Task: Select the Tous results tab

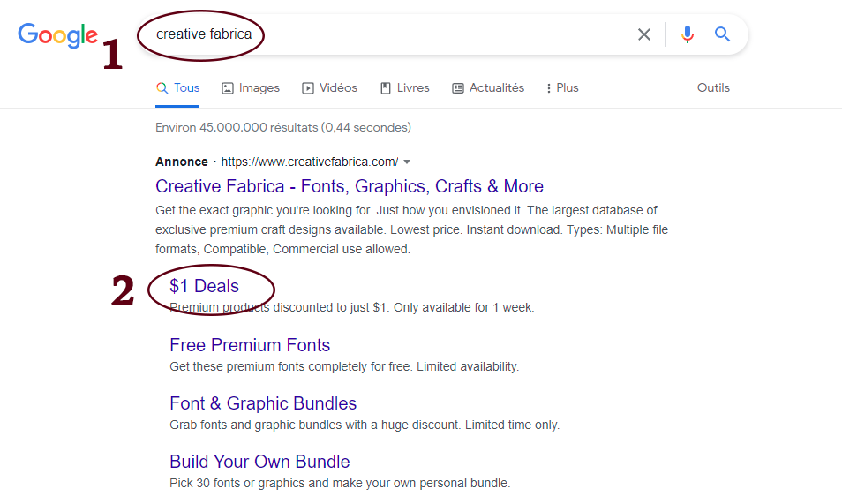Action: tap(177, 88)
